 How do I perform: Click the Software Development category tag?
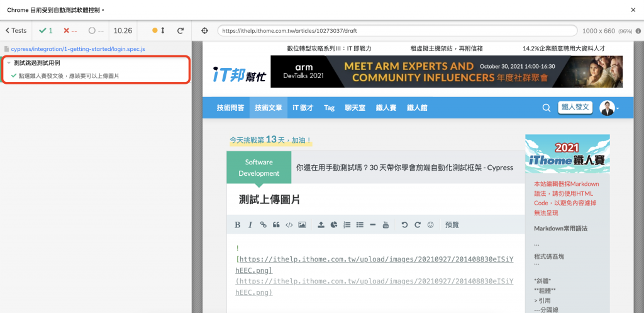pos(258,168)
